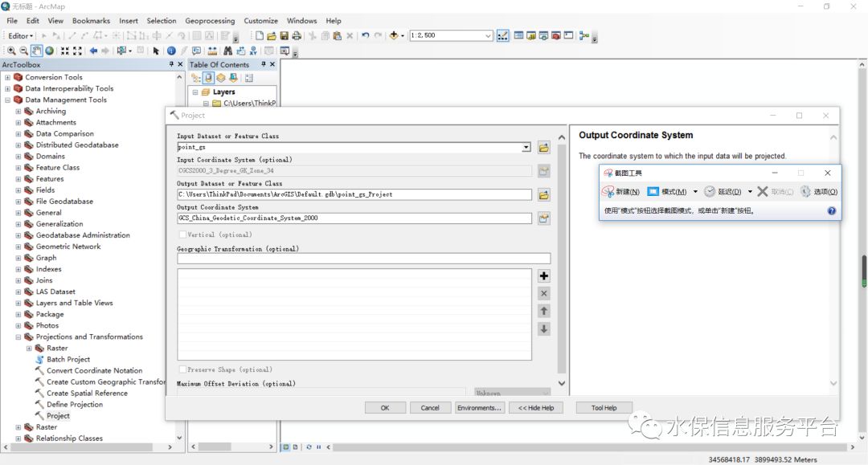Open the Find binoculars tool
The width and height of the screenshot is (868, 465).
point(227,51)
